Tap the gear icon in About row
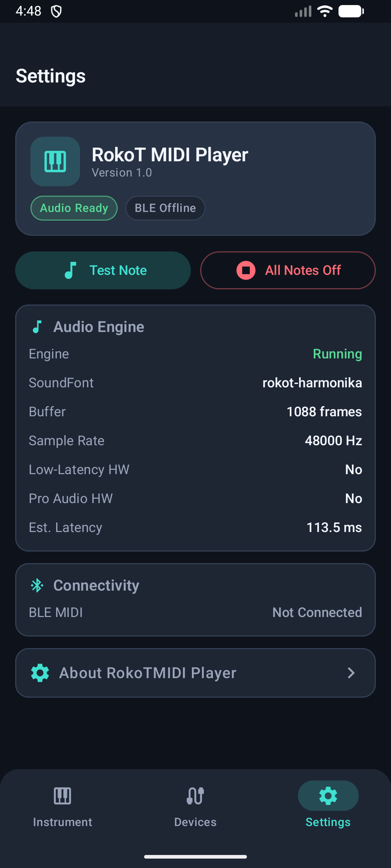This screenshot has width=391, height=868. [40, 673]
